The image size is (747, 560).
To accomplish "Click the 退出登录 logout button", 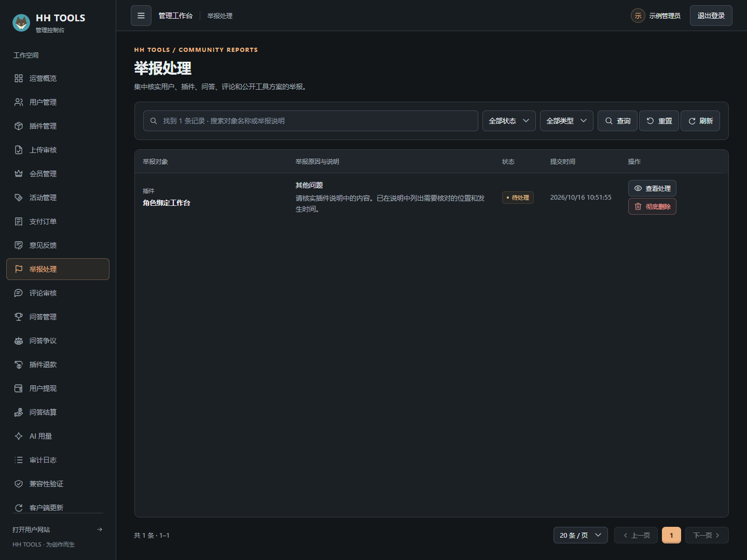I will coord(711,16).
